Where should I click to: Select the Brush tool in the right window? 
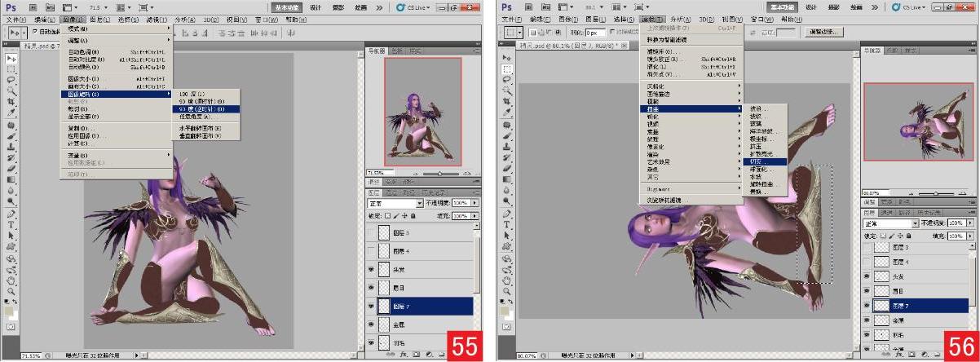507,136
